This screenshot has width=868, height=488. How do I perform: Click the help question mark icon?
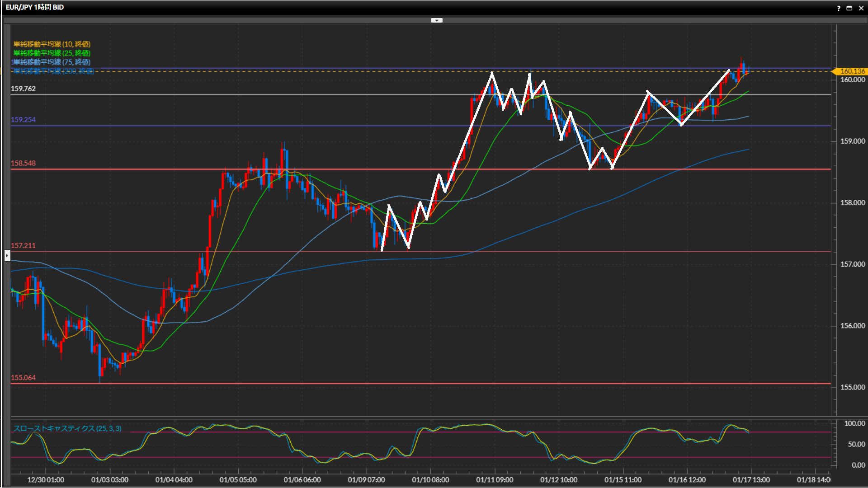[x=839, y=8]
